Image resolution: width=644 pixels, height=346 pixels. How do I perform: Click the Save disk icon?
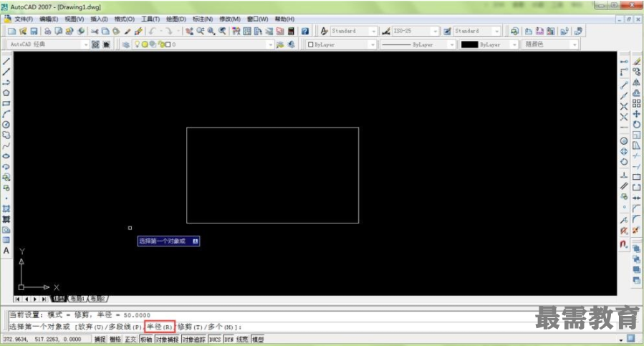point(34,32)
